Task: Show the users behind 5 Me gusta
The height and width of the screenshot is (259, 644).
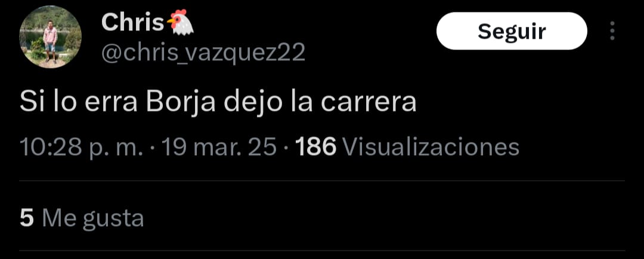Action: (82, 218)
